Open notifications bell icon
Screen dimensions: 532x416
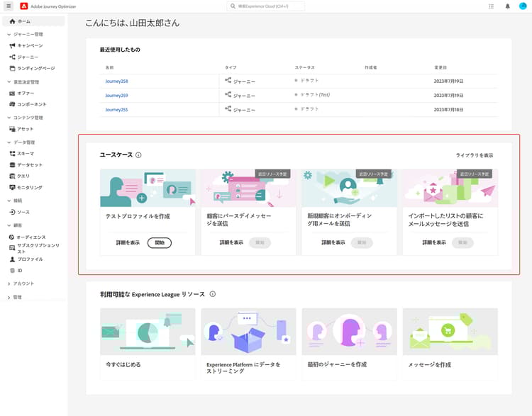[x=508, y=6]
